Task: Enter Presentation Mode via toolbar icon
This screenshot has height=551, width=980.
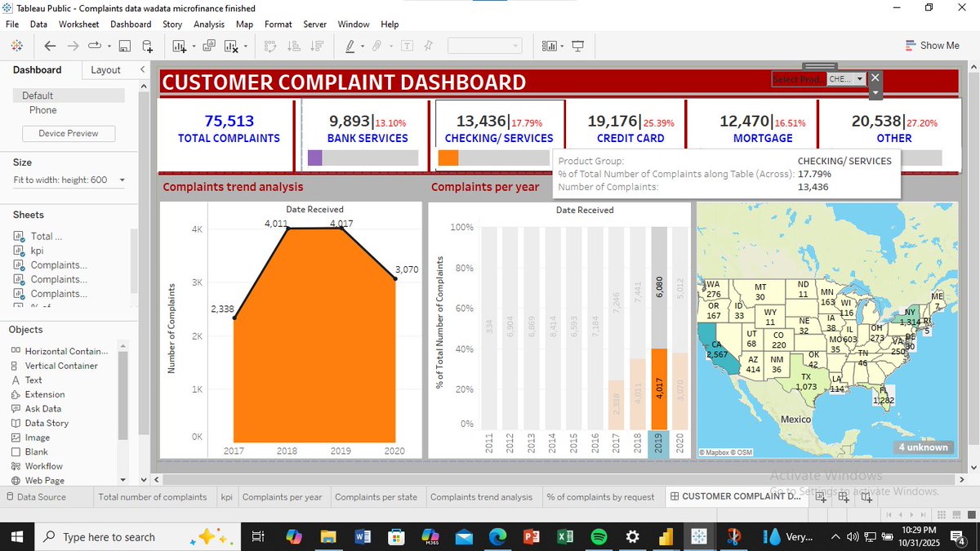Action: pos(577,46)
